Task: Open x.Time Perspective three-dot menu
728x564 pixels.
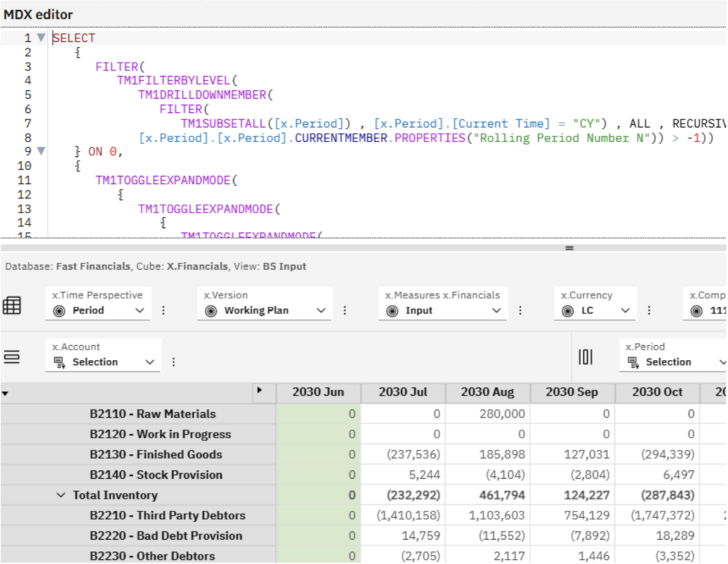Action: tap(164, 310)
